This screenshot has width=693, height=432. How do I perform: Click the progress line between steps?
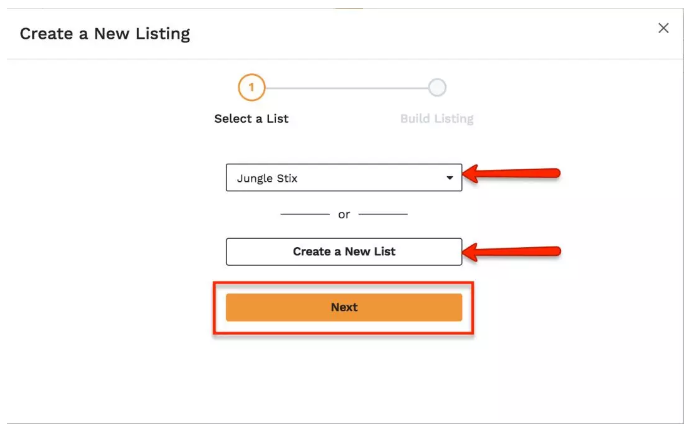pos(345,88)
